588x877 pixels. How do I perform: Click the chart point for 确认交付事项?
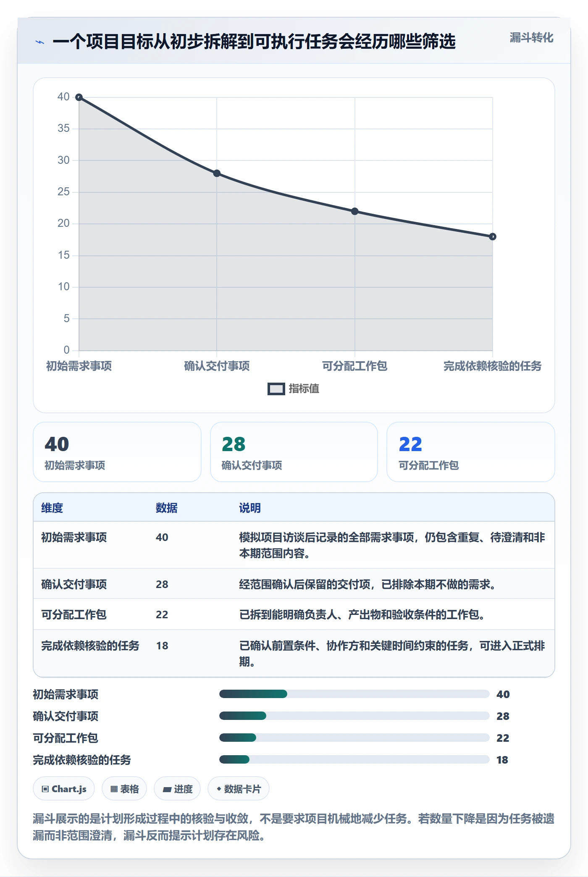[217, 173]
